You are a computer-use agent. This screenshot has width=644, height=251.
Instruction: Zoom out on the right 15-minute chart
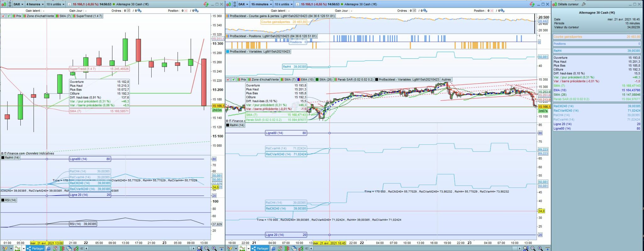point(533,248)
